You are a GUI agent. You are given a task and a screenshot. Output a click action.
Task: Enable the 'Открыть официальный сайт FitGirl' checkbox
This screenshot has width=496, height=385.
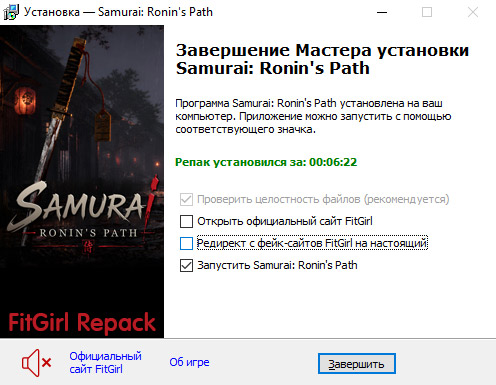coord(186,221)
